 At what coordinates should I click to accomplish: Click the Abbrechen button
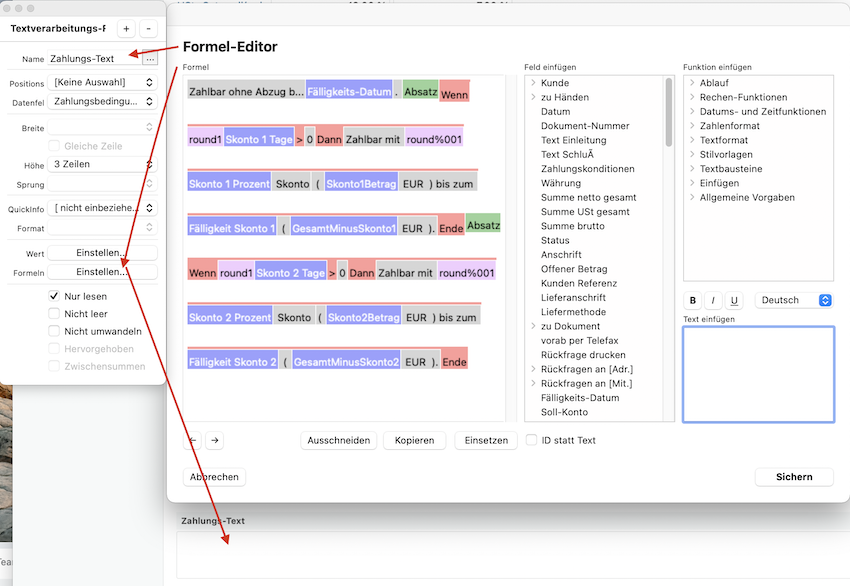(x=214, y=477)
